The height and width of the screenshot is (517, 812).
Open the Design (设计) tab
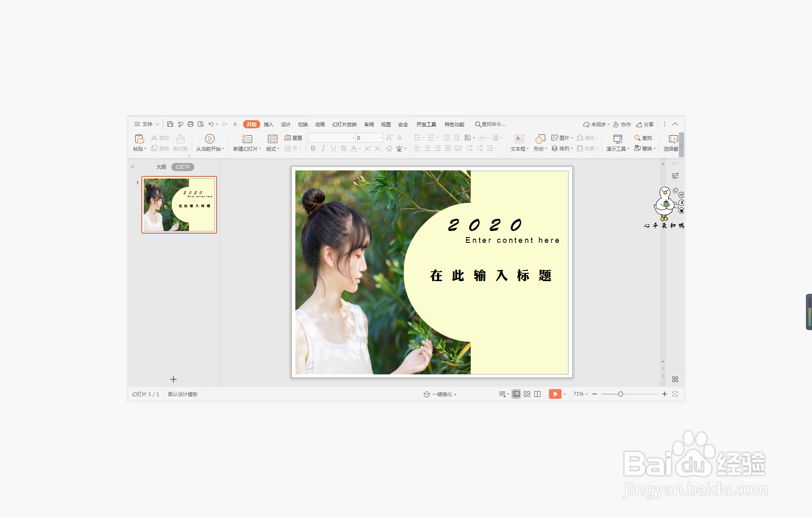pos(286,124)
